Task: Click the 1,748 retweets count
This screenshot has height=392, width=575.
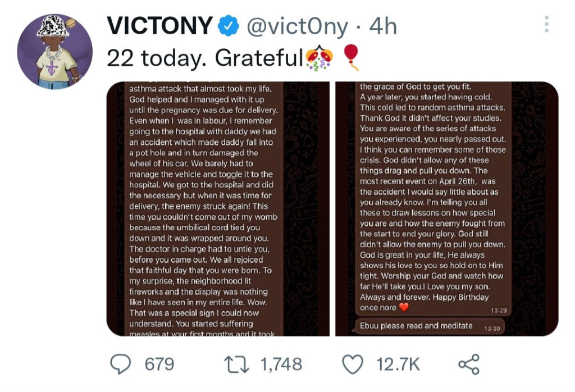Action: [x=281, y=364]
